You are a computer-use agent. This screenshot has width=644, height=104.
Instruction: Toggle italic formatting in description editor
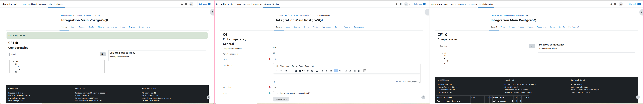tap(290, 71)
